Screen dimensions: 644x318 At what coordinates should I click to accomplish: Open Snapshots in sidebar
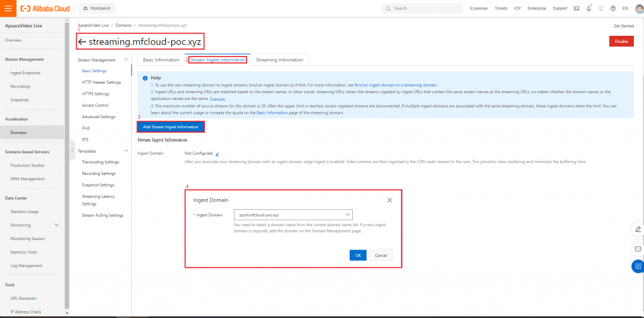tap(19, 100)
